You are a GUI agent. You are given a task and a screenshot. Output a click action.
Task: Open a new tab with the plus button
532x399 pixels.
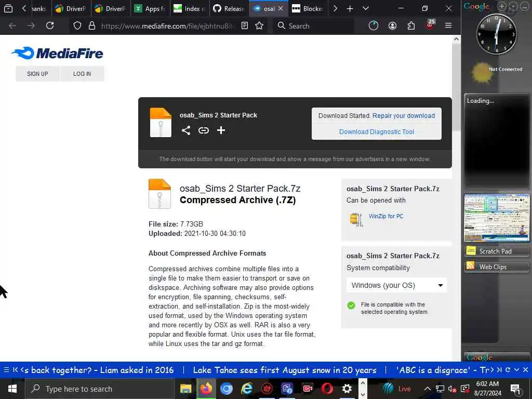[350, 8]
